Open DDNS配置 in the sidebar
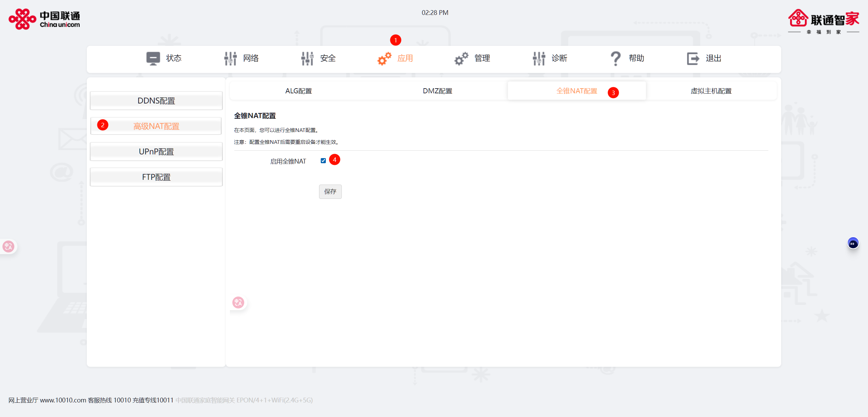The image size is (868, 417). click(156, 101)
